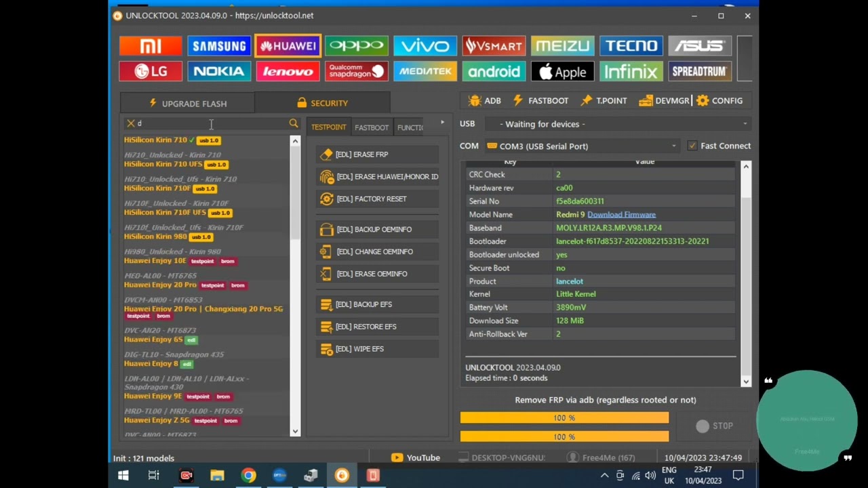This screenshot has height=488, width=868.
Task: Open Google Chrome from the taskbar
Action: [248, 475]
